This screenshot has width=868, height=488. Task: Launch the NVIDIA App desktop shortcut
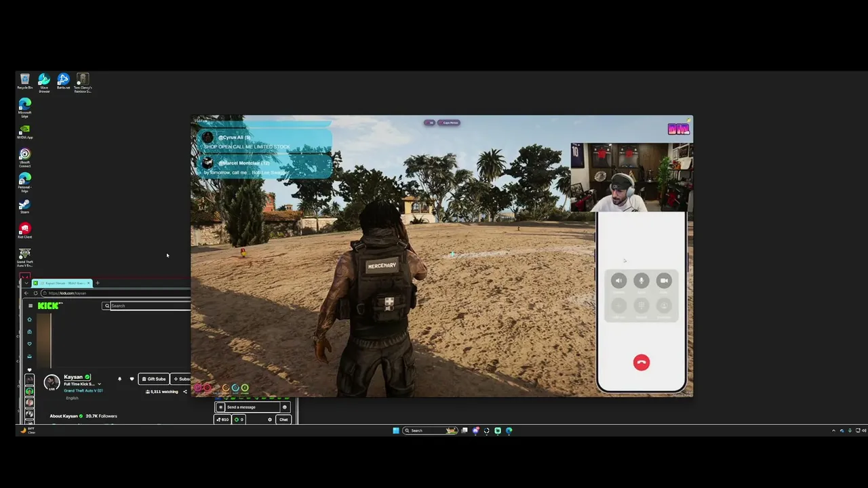25,131
